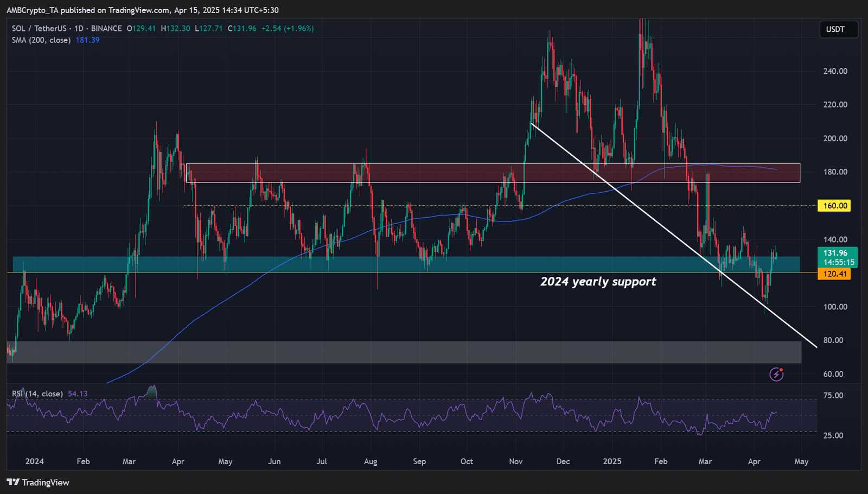The width and height of the screenshot is (868, 494).
Task: Click the TradingView logo at bottom left
Action: 38,483
